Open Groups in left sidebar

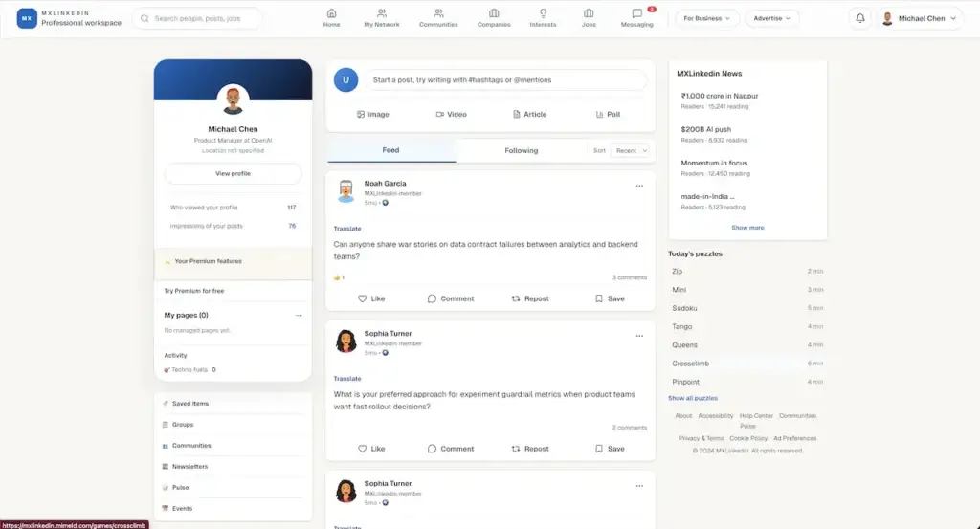(233, 424)
